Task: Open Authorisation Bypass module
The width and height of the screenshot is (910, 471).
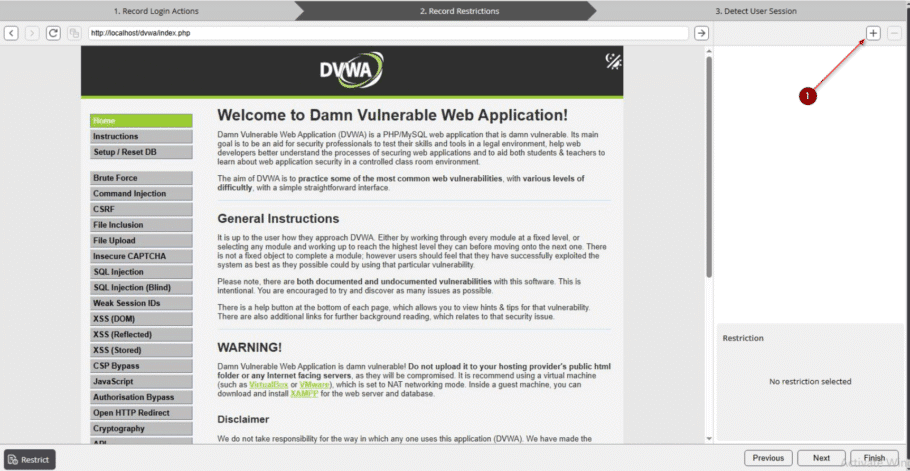Action: (x=141, y=397)
